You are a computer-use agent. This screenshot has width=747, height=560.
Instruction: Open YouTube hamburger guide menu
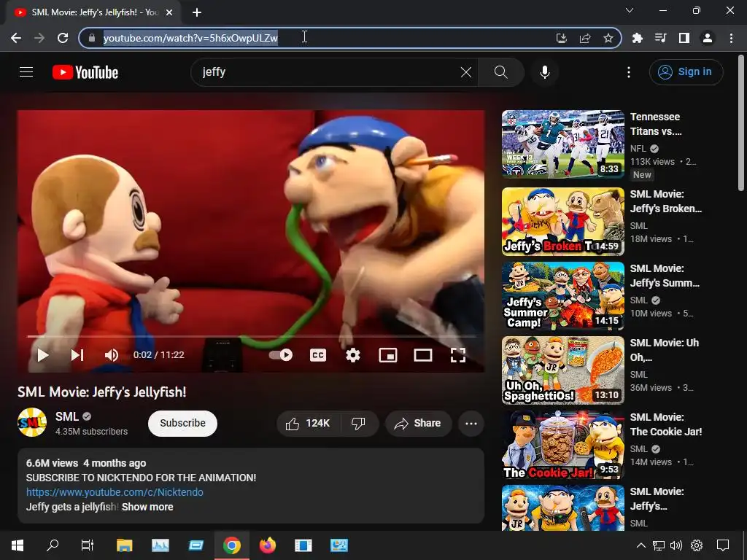tap(26, 72)
